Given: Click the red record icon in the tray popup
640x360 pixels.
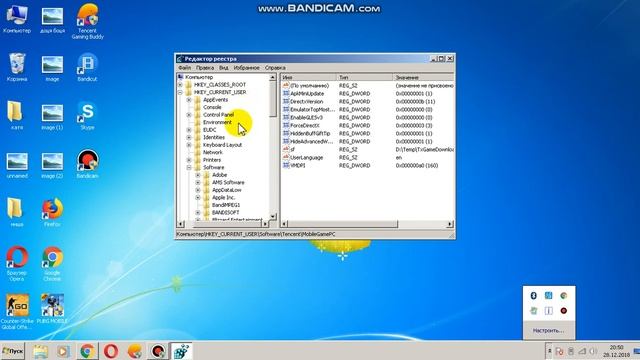Looking at the screenshot, I should point(564,311).
